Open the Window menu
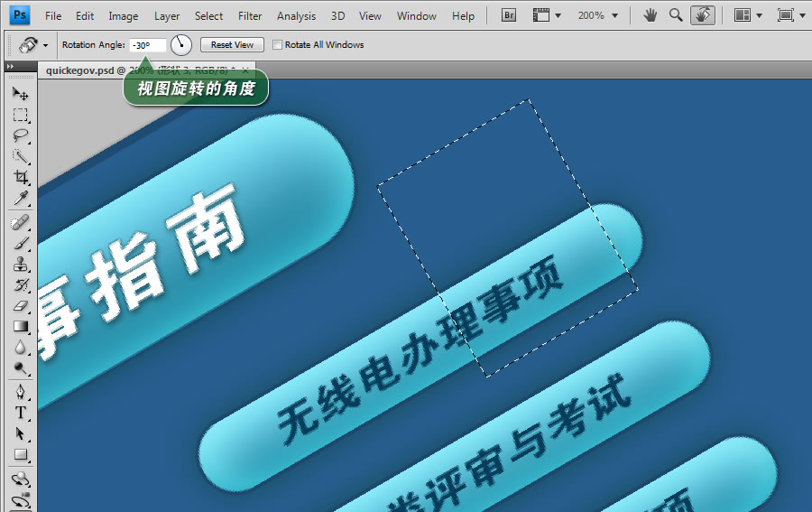 point(417,16)
